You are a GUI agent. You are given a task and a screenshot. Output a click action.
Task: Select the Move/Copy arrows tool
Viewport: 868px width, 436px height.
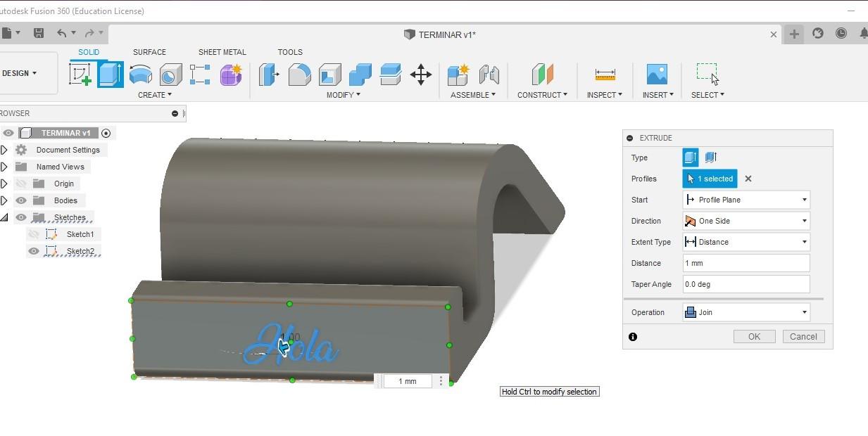tap(421, 74)
